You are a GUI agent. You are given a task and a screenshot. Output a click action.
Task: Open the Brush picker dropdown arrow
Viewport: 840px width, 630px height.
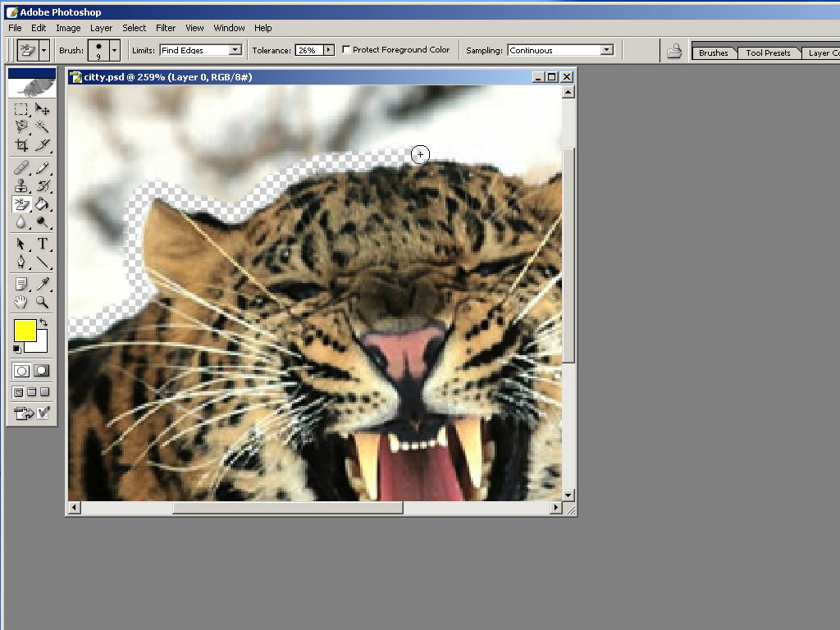tap(114, 51)
